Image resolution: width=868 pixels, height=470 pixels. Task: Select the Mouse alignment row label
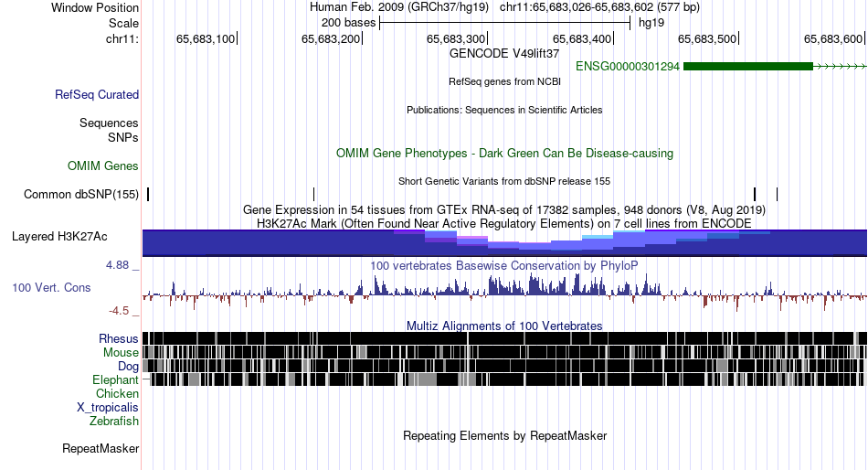point(121,353)
